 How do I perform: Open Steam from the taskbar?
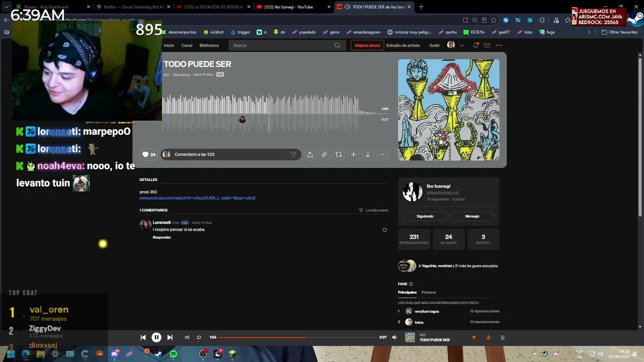point(158,354)
